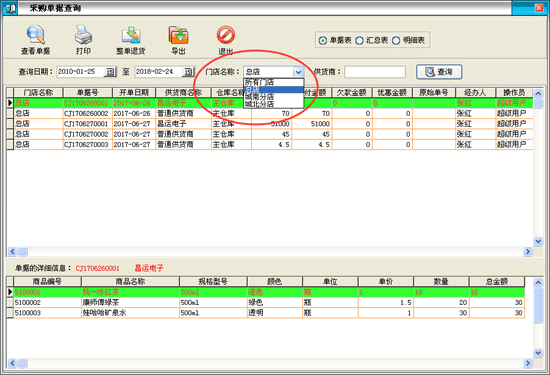Click the 查询 search button
The width and height of the screenshot is (550, 375).
439,72
